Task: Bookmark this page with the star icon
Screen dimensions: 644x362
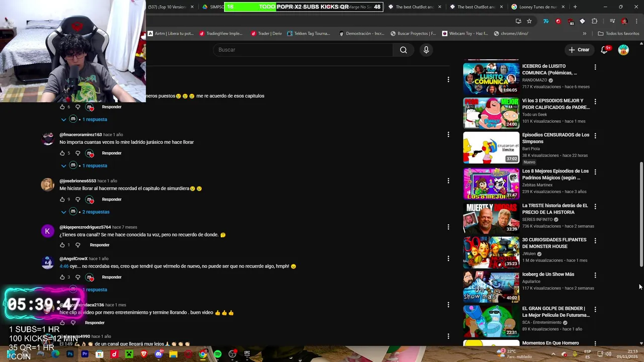Action: 529,21
